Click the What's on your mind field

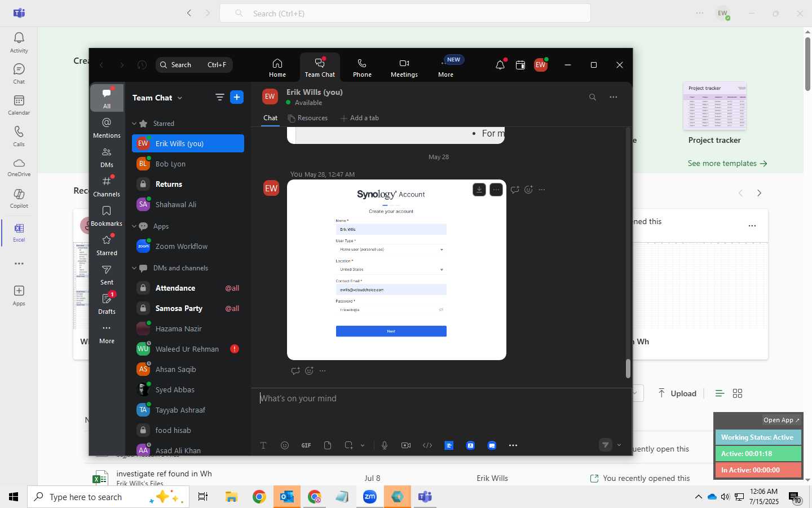coord(441,398)
